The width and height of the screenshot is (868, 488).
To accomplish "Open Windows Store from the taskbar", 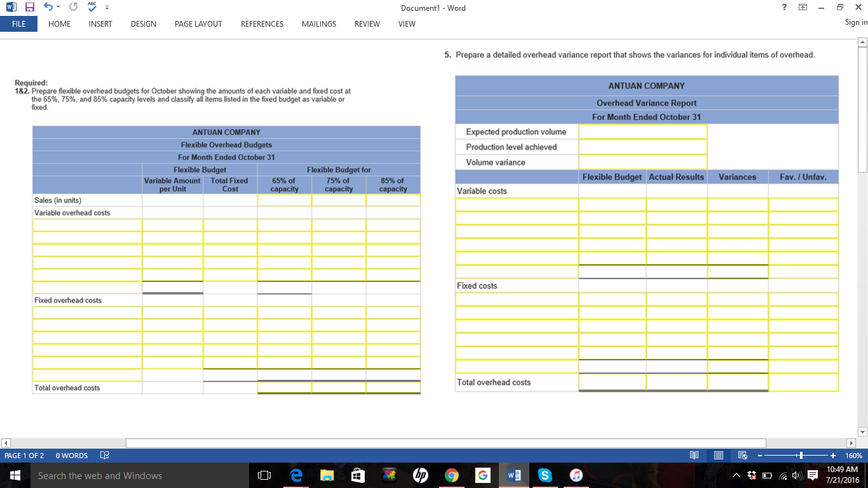I will (x=357, y=475).
